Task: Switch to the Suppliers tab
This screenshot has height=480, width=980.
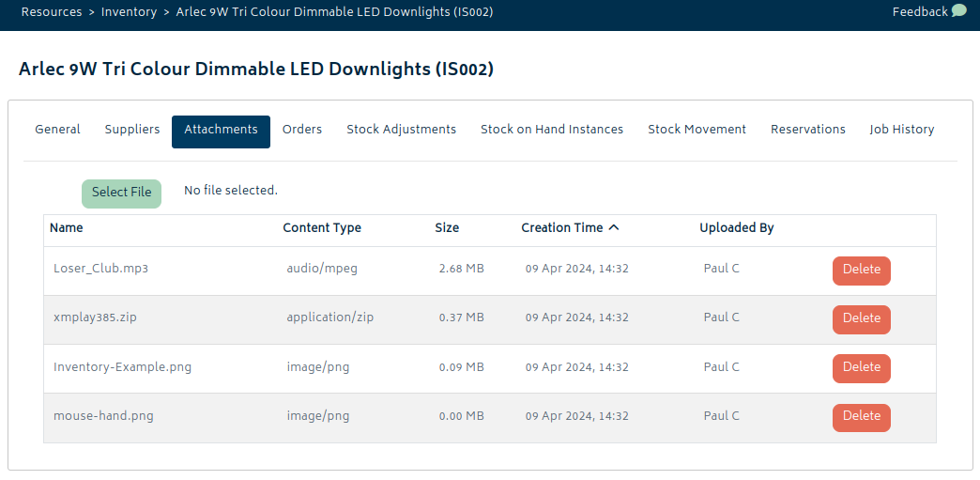Action: pyautogui.click(x=132, y=130)
